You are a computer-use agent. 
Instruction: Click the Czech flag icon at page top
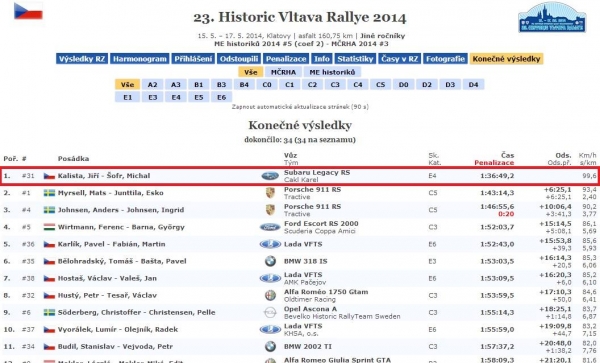tap(28, 11)
